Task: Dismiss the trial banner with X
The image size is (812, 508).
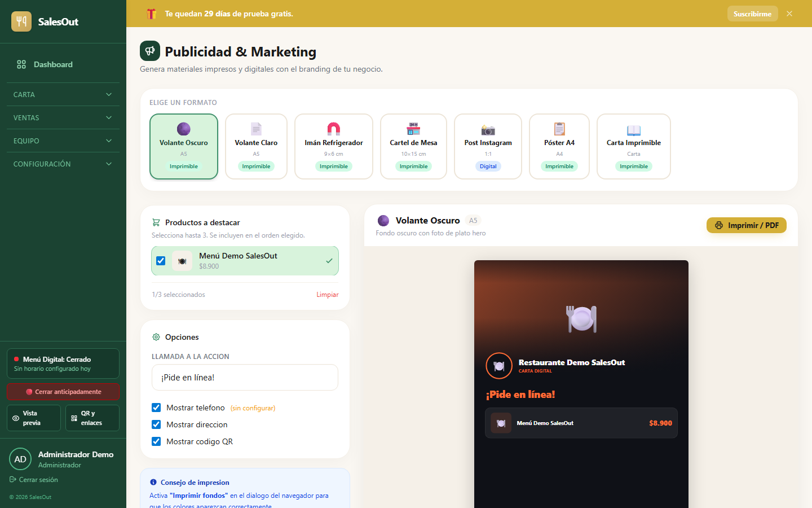Action: coord(789,14)
